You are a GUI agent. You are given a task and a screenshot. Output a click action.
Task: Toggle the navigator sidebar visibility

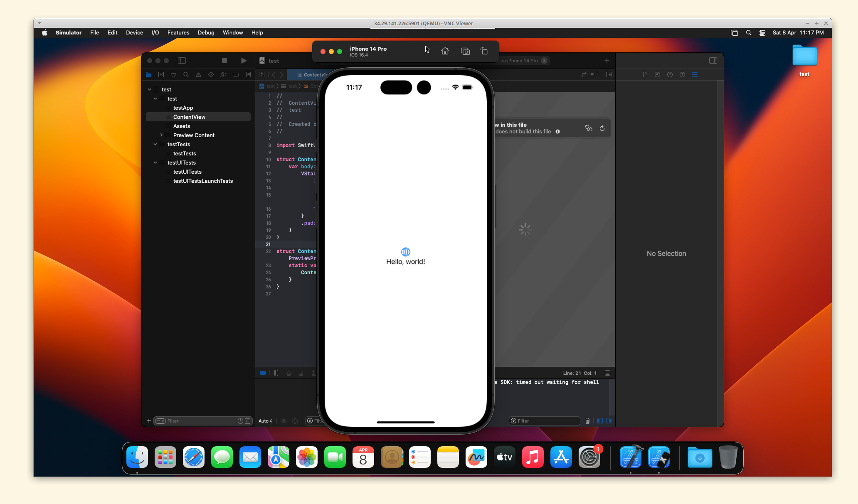(182, 61)
